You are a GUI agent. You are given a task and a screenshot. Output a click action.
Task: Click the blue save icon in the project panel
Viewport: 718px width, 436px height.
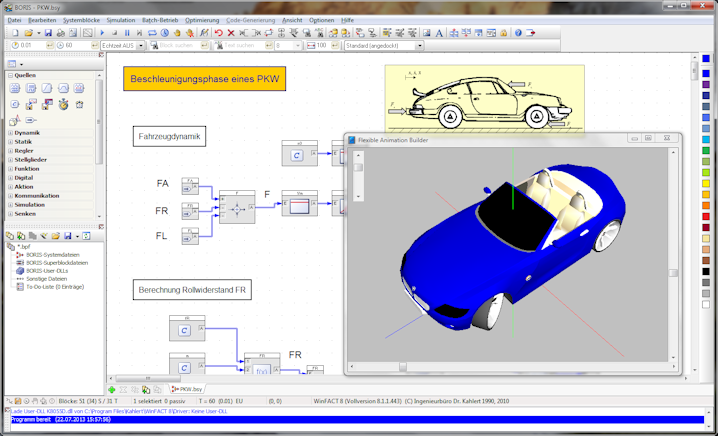68,236
